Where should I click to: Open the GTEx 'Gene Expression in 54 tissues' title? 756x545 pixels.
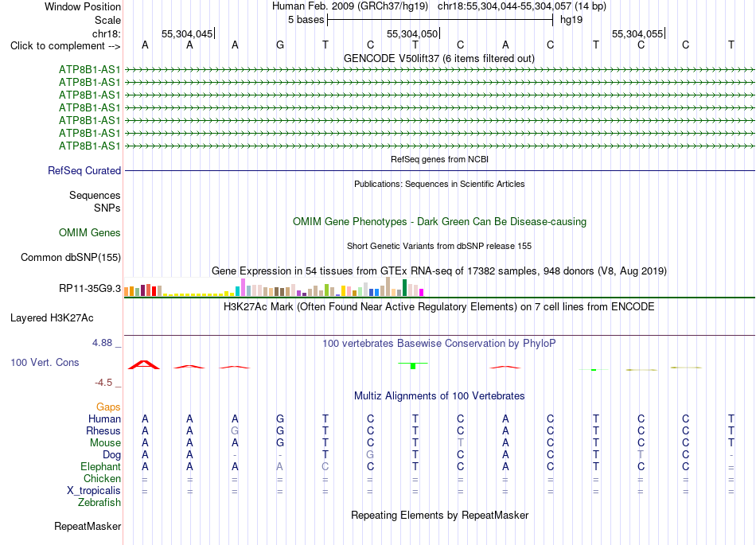[439, 271]
